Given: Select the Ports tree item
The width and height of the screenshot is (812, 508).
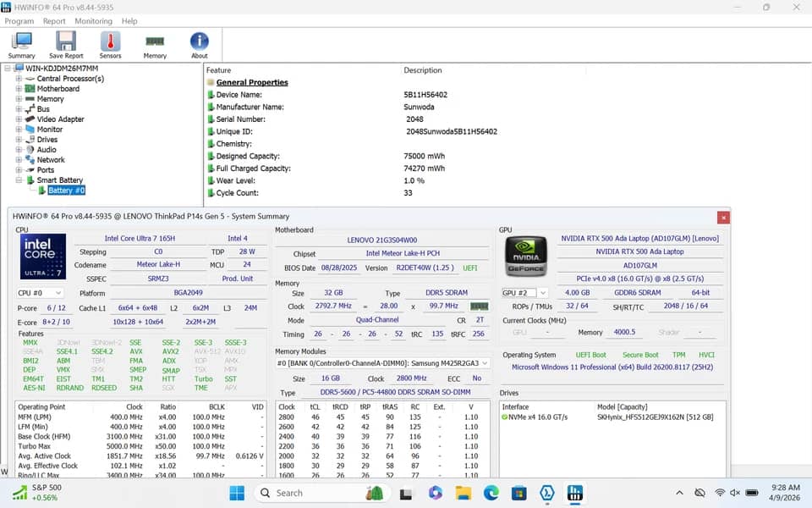Looking at the screenshot, I should pos(46,170).
